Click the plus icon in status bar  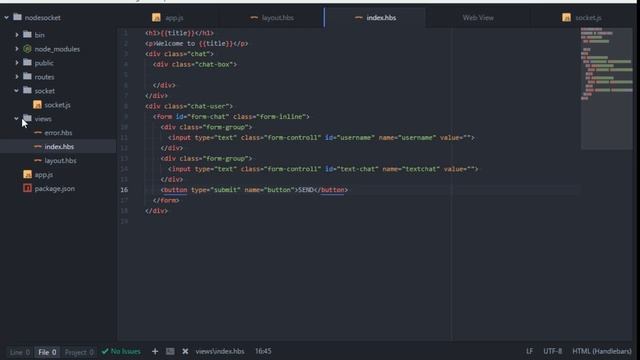tap(155, 351)
